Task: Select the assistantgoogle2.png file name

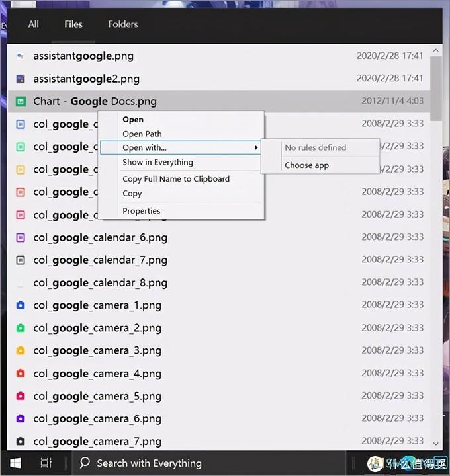Action: click(86, 79)
